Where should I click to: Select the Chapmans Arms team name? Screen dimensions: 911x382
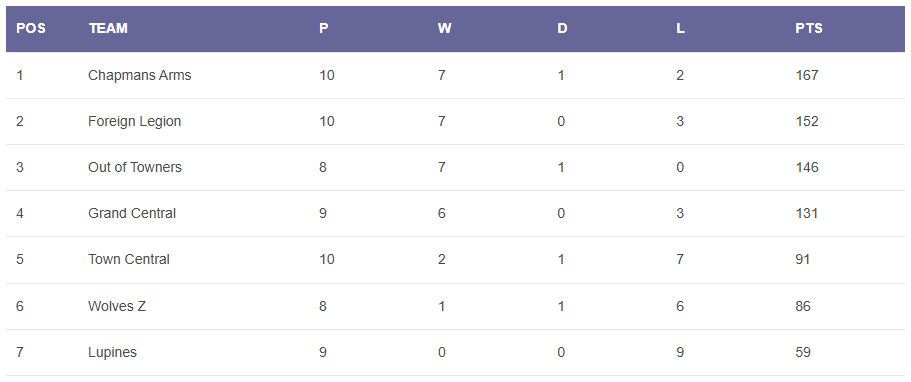click(x=139, y=76)
